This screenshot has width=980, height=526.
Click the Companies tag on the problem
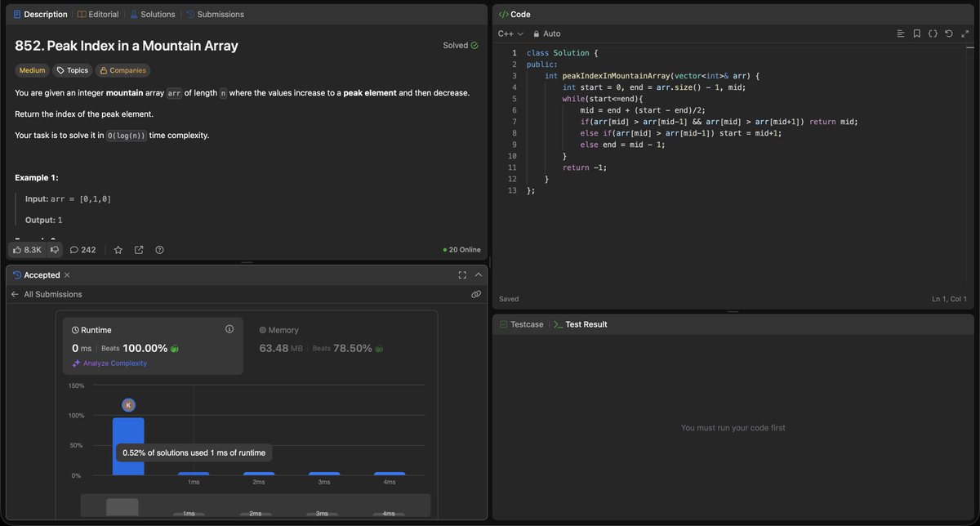[122, 70]
